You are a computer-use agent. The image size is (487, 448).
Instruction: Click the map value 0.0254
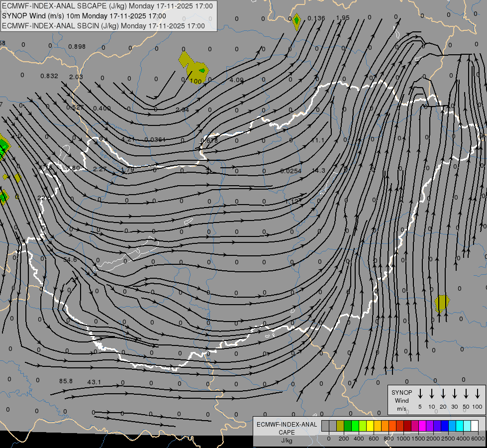(291, 171)
